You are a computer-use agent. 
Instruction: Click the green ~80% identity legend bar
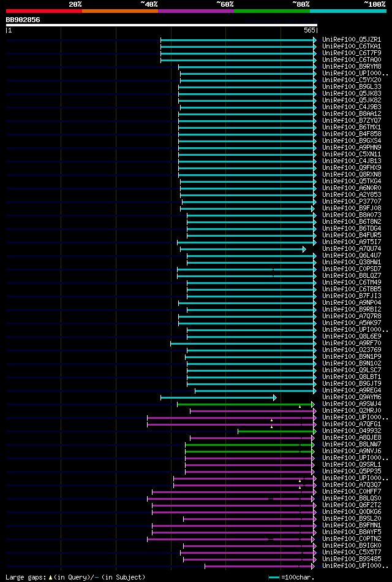tap(272, 11)
